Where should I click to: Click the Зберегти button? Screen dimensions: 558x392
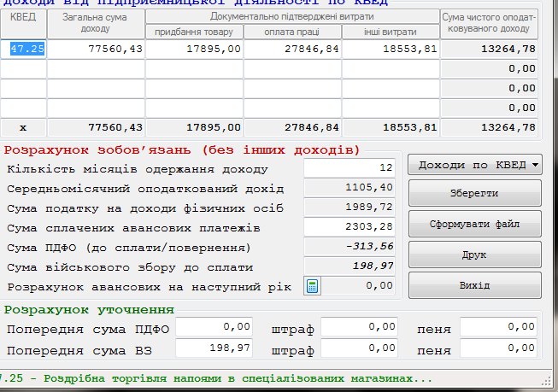[474, 194]
